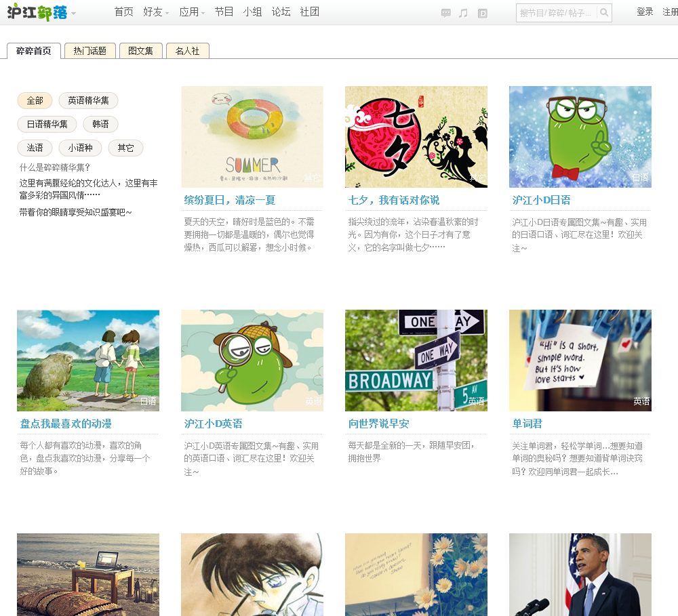Open the "Hi is a short" note thumbnail
The image size is (678, 616).
(x=580, y=361)
